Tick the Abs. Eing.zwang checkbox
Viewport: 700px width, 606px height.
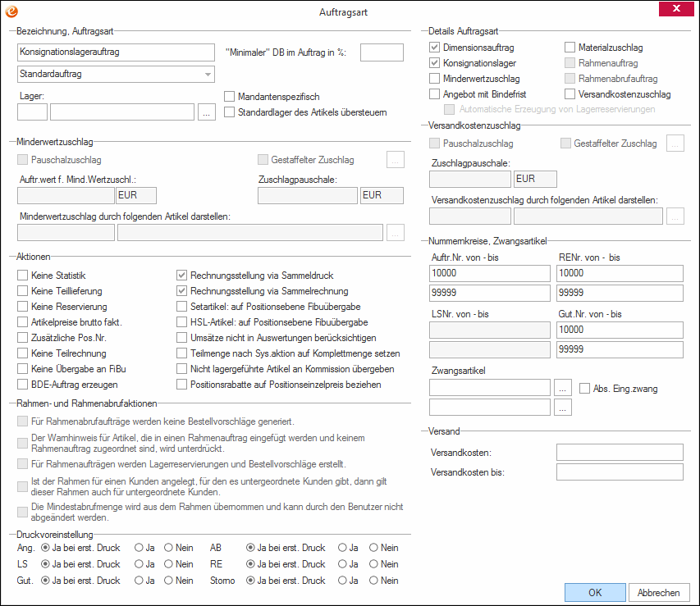click(x=584, y=389)
